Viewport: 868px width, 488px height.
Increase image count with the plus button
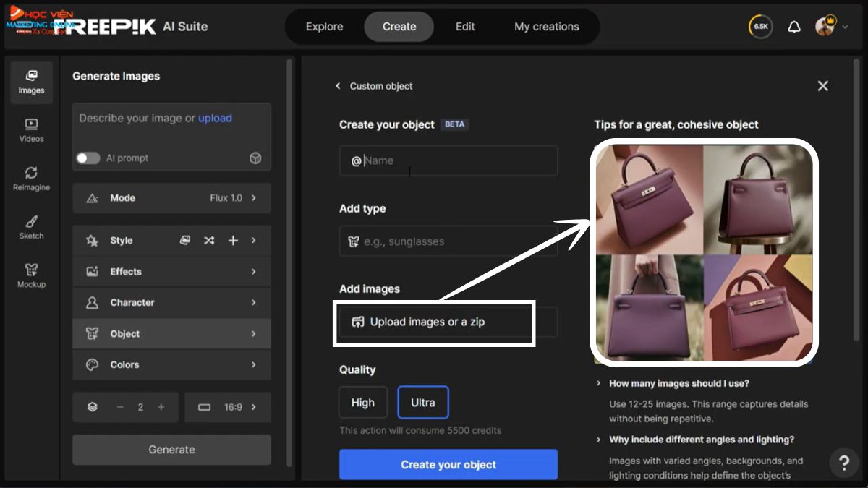coord(161,407)
